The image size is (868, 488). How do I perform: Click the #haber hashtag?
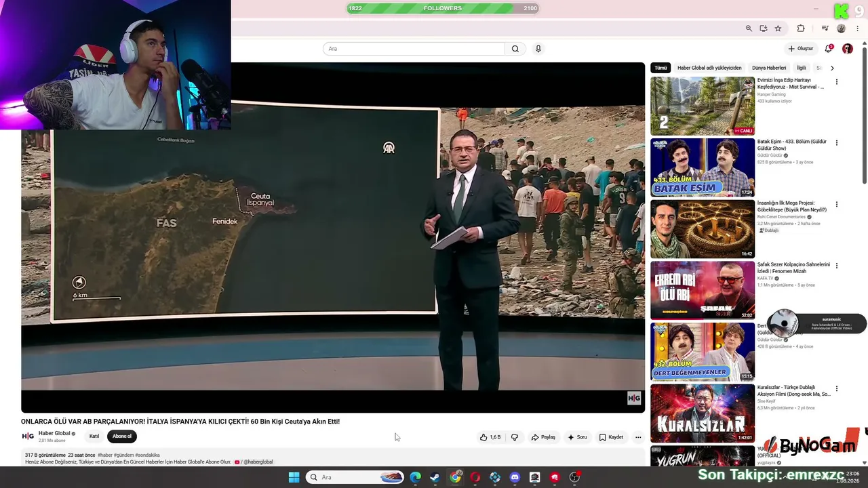(105, 455)
